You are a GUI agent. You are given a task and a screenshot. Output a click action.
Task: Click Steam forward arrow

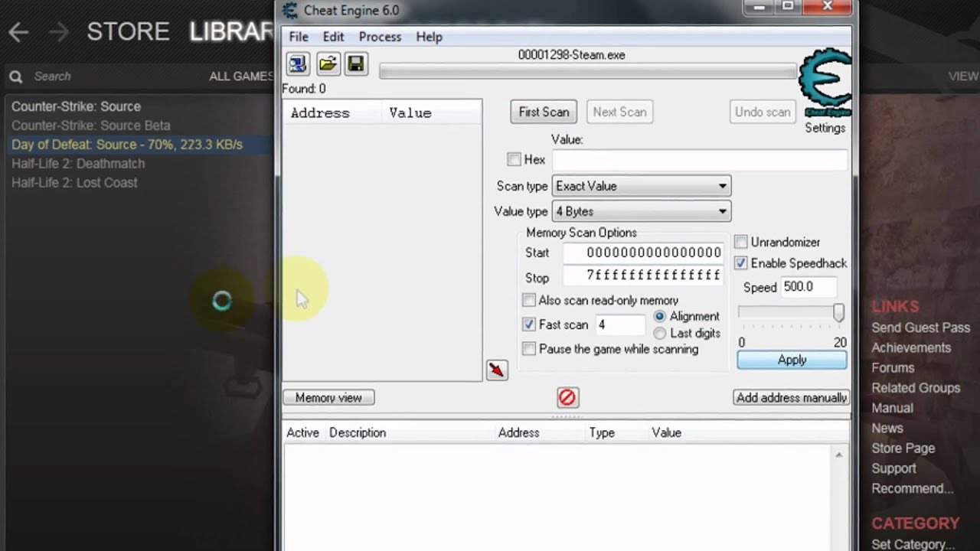coord(58,32)
